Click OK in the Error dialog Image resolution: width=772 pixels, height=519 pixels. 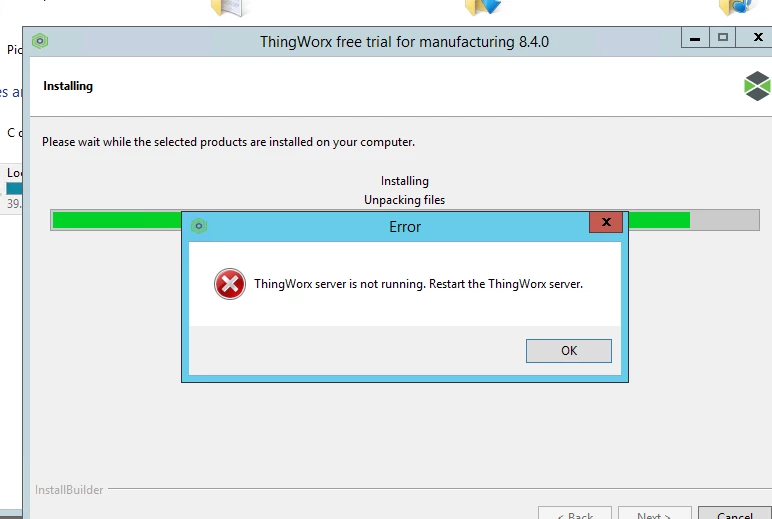coord(569,351)
